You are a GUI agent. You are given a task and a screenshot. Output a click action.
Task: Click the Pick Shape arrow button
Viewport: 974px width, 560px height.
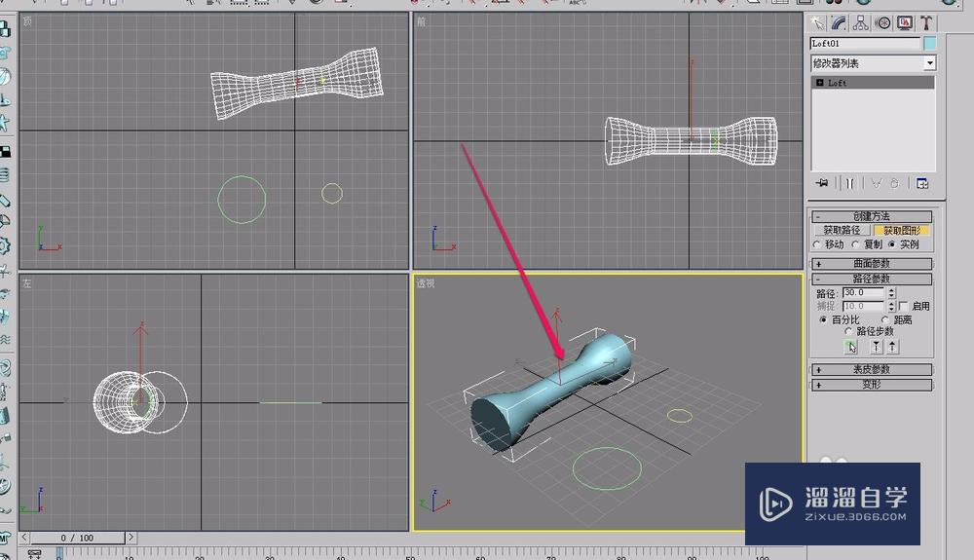pyautogui.click(x=851, y=347)
